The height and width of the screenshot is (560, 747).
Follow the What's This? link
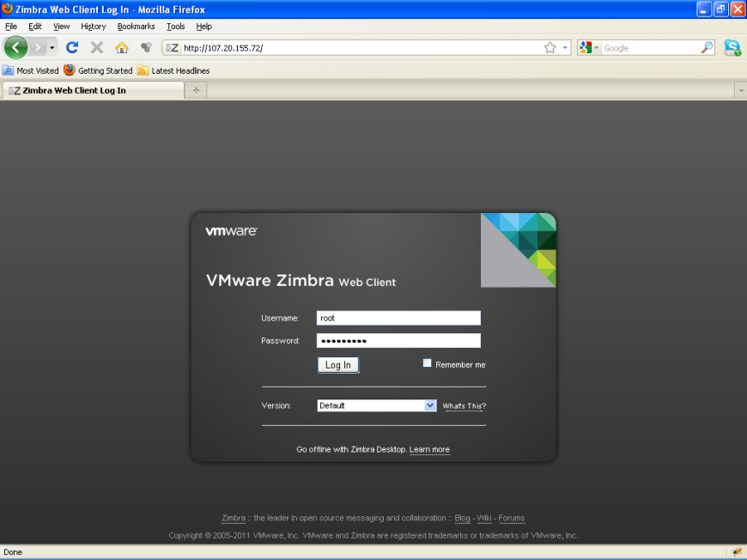(x=464, y=406)
